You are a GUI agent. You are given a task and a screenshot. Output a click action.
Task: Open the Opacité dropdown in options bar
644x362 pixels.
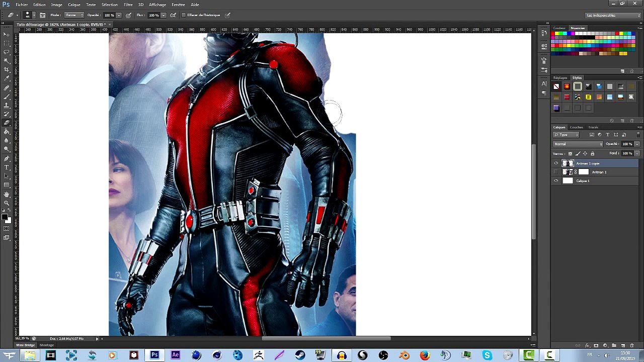coord(118,15)
